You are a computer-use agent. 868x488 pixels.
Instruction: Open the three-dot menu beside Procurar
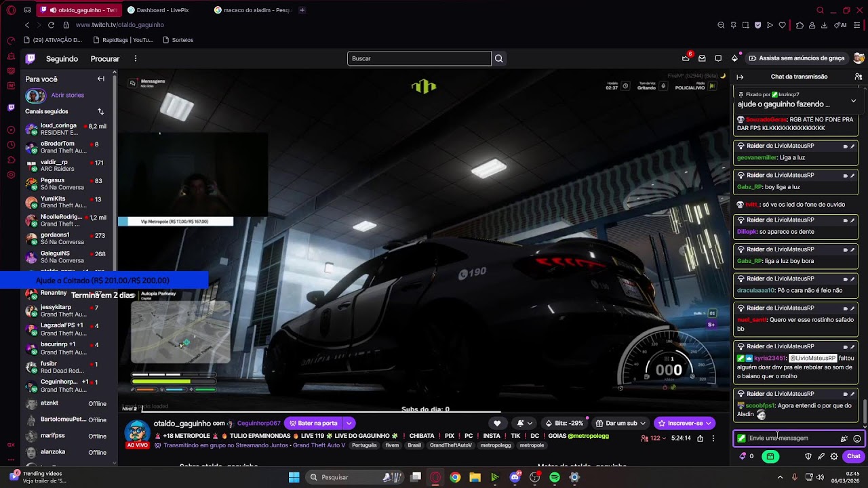[135, 58]
